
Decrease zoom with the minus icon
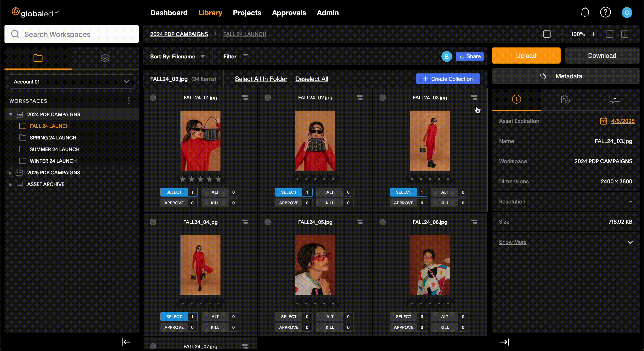tap(562, 34)
